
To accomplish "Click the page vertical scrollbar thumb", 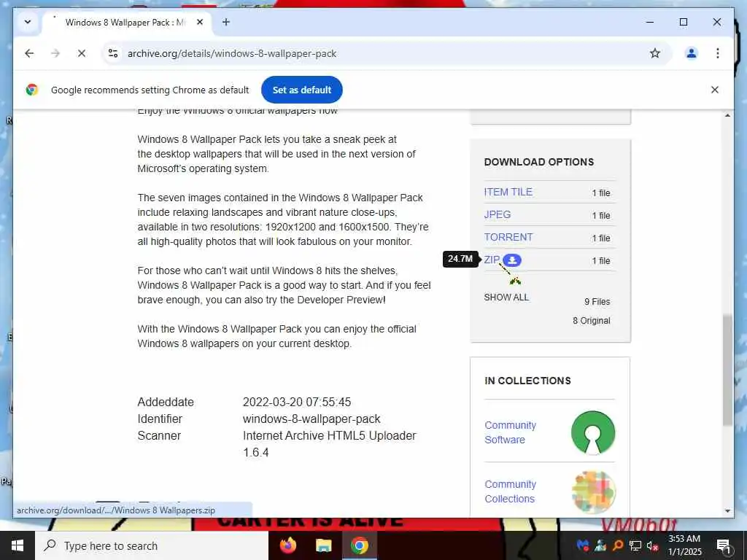I will [x=727, y=370].
